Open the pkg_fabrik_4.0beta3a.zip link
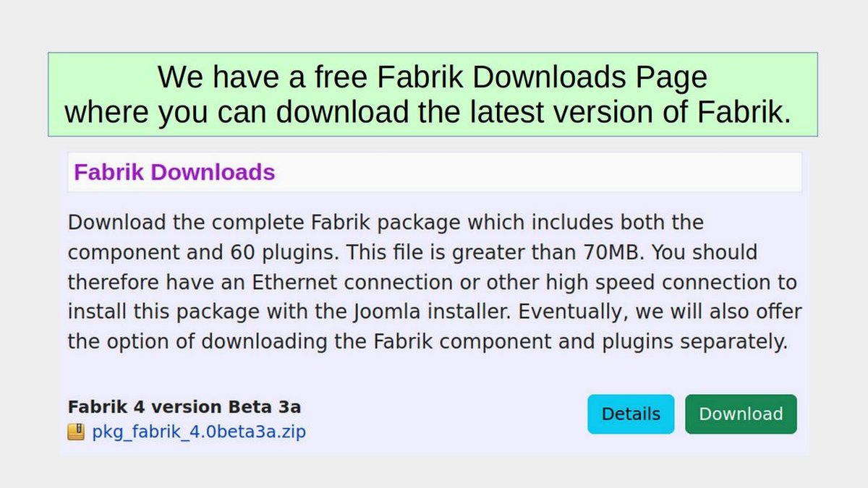The image size is (868, 488). click(x=199, y=432)
